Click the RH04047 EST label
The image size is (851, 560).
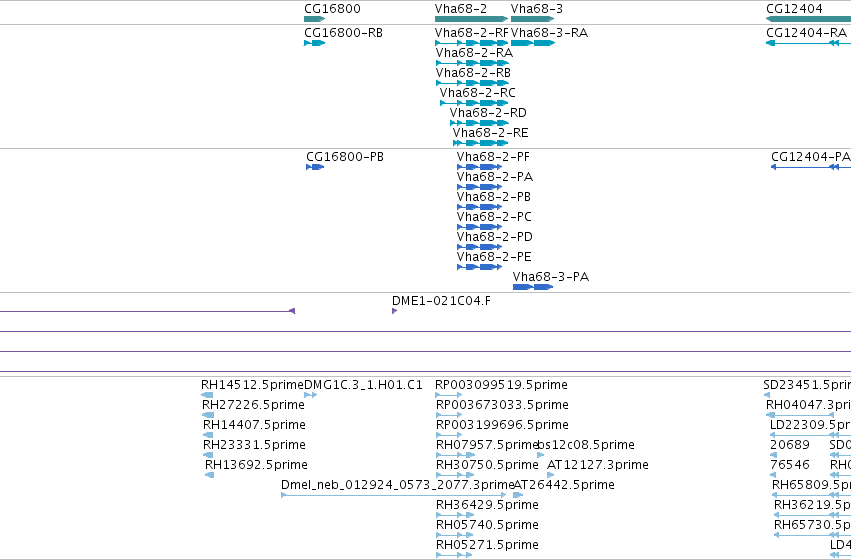coord(808,405)
